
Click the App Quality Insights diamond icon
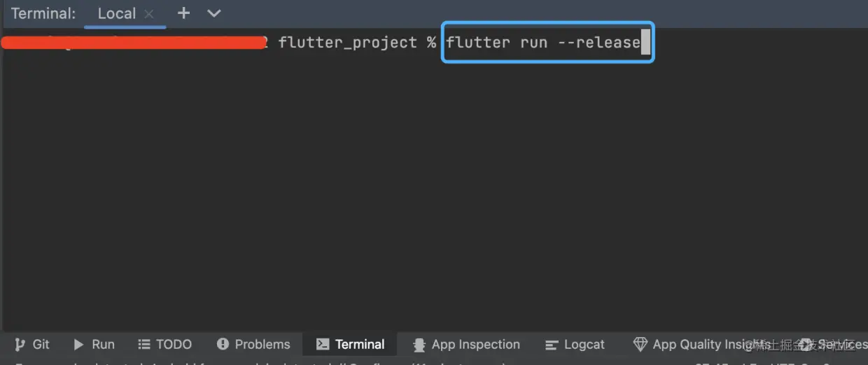640,344
